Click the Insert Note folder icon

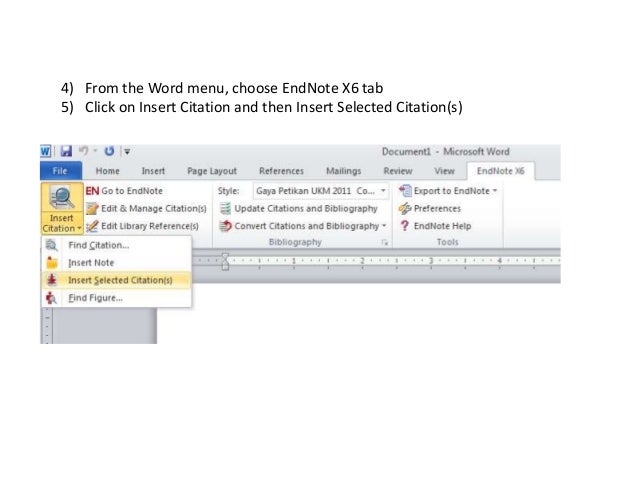click(52, 263)
